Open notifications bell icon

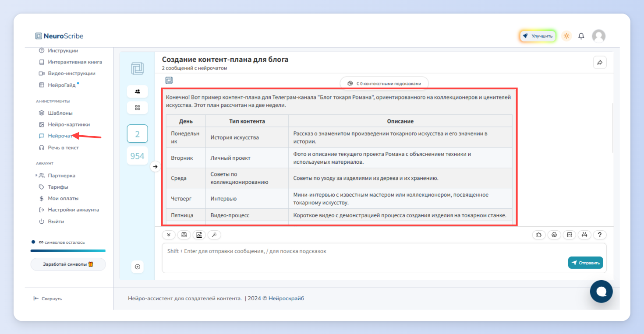click(x=581, y=36)
